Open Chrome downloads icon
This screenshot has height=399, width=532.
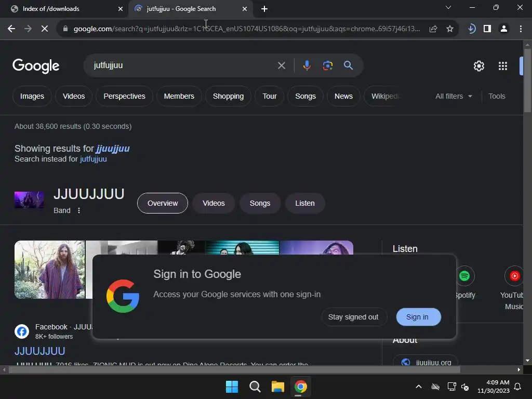(x=471, y=29)
